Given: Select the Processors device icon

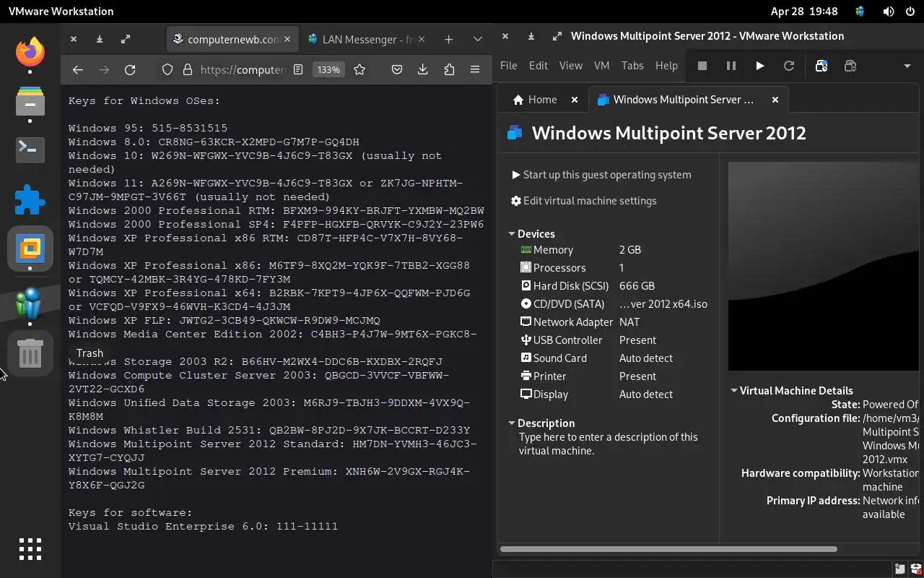Looking at the screenshot, I should pyautogui.click(x=526, y=268).
